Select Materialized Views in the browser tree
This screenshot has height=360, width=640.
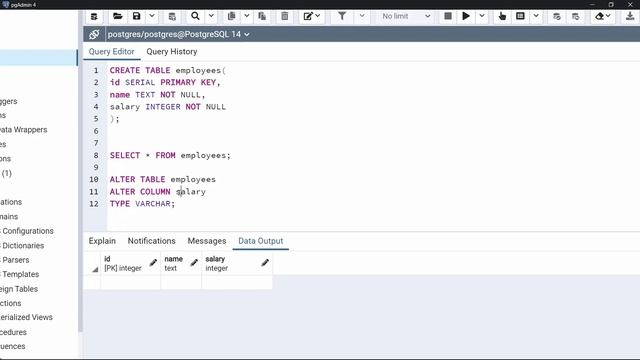(x=26, y=317)
